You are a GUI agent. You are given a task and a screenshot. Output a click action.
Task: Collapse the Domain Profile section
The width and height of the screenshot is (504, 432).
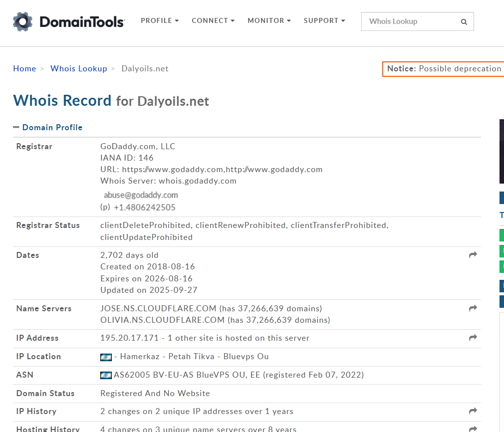[16, 127]
